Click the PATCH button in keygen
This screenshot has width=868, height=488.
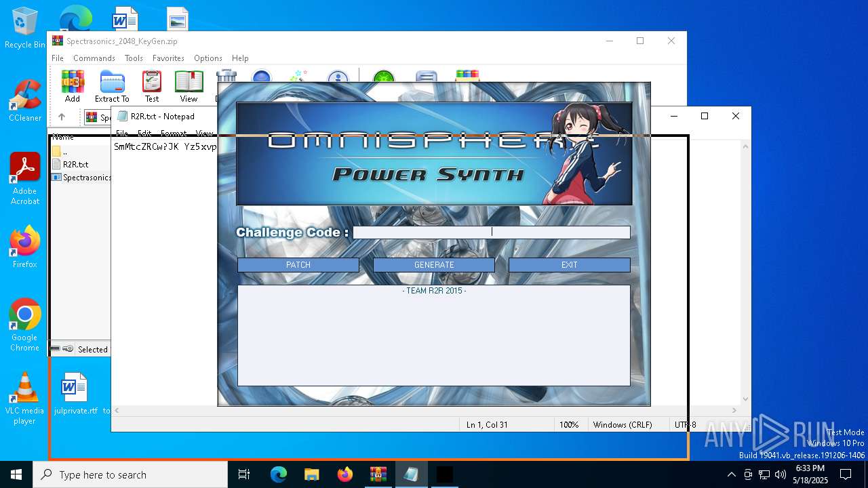(298, 265)
